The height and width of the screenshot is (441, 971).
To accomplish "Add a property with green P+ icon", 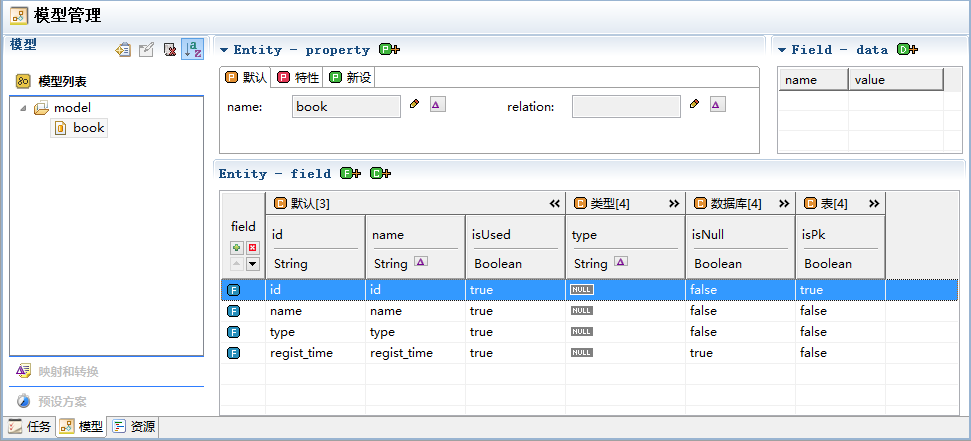I will (x=390, y=50).
